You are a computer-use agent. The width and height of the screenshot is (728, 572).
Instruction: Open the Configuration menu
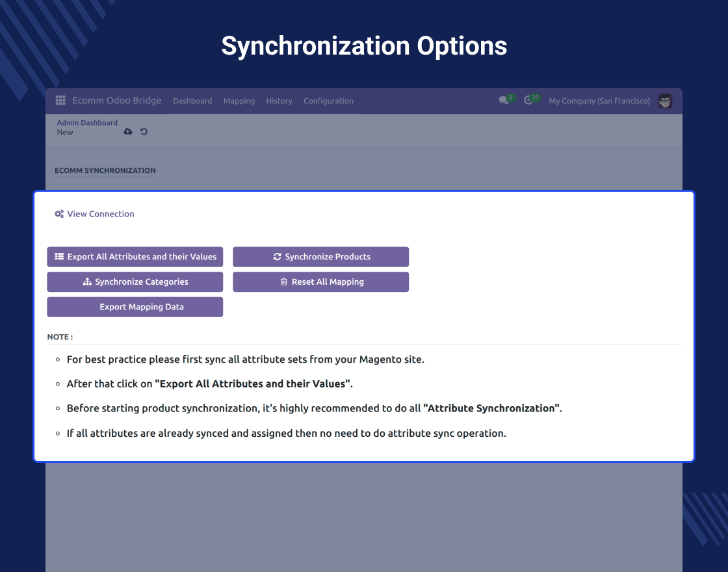coord(328,101)
